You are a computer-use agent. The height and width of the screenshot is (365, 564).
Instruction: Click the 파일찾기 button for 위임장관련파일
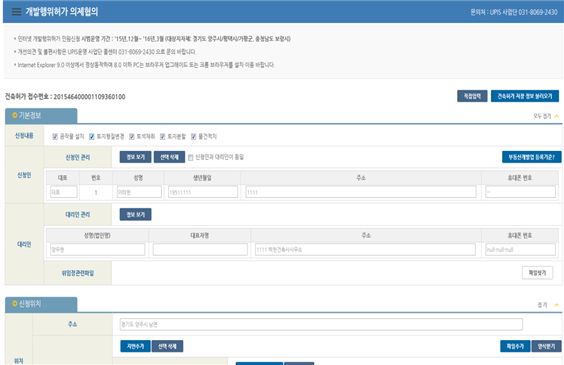(537, 273)
